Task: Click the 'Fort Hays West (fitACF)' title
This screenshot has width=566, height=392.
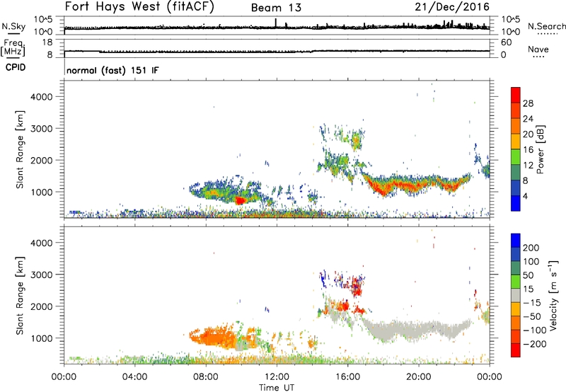Action: (139, 7)
